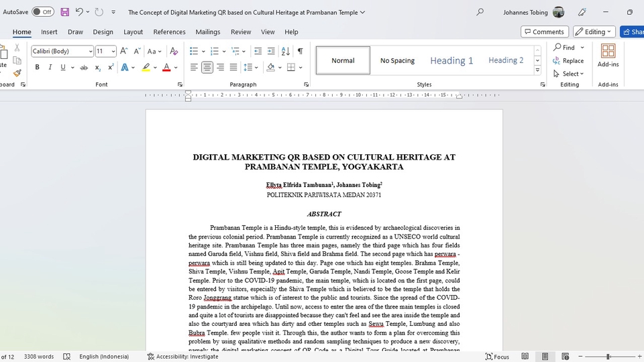
Task: Toggle Underline formatting
Action: click(x=63, y=67)
